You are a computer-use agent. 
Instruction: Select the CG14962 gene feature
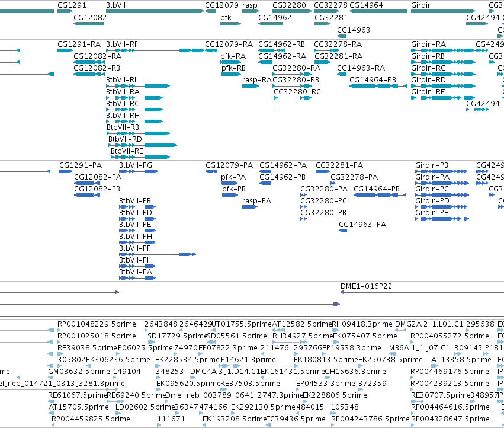click(271, 24)
